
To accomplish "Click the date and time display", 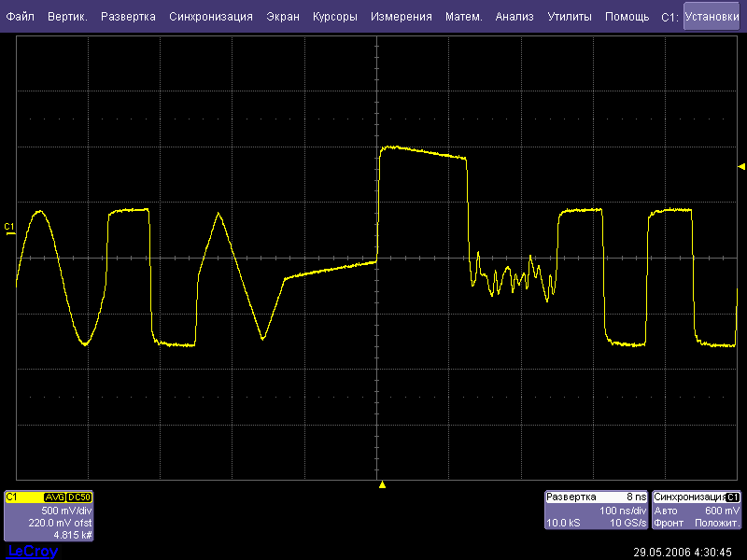I will 684,552.
